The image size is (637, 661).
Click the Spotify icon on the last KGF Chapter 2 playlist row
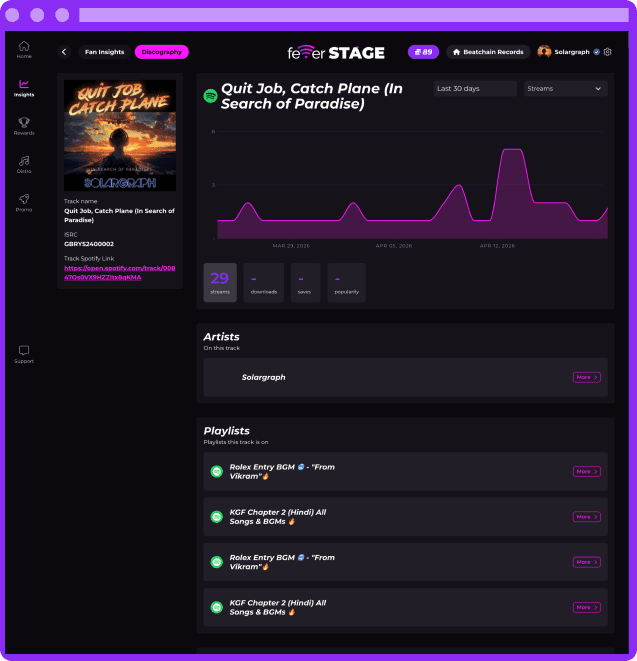coord(217,607)
